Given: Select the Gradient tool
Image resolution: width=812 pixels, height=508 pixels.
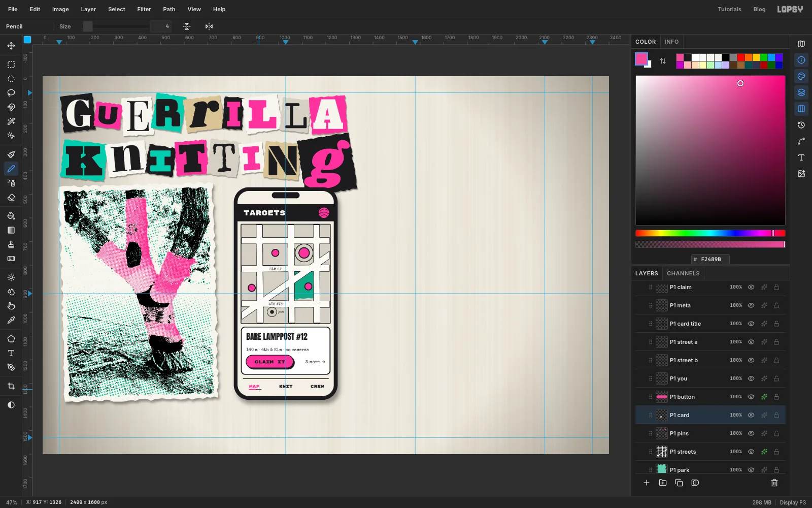Looking at the screenshot, I should [11, 230].
